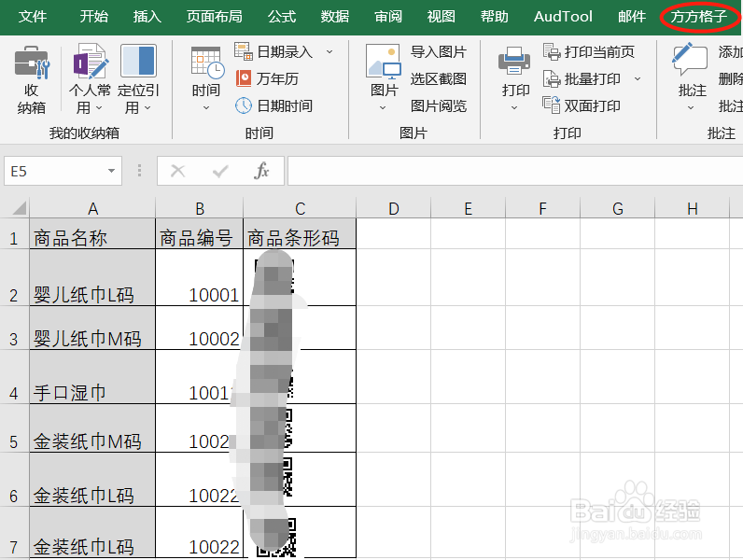The image size is (743, 560).
Task: Click the 选区截图 button
Action: click(x=439, y=78)
